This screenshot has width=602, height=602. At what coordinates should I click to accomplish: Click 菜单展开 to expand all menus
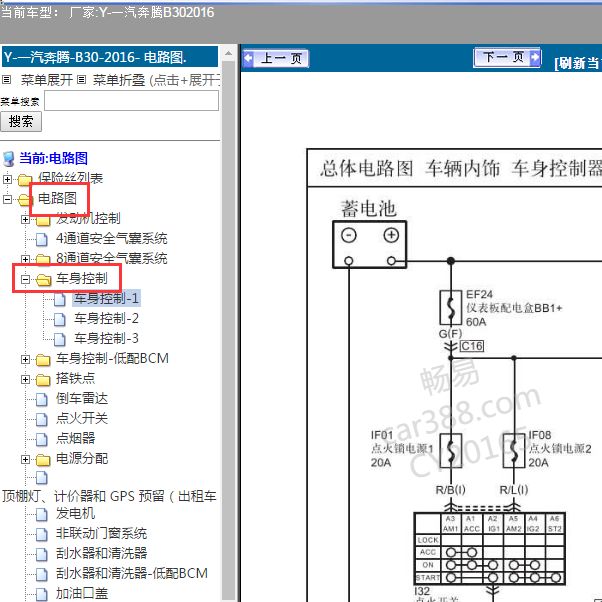click(46, 80)
